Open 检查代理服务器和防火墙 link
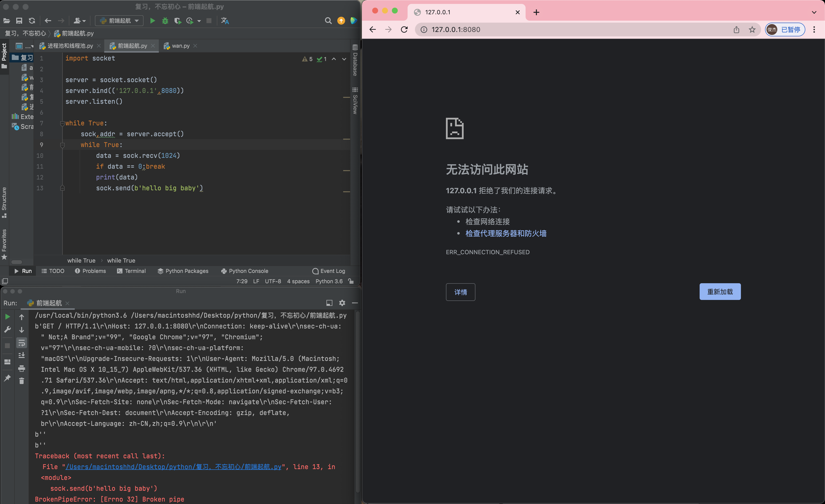Viewport: 825px width, 504px height. 506,233
